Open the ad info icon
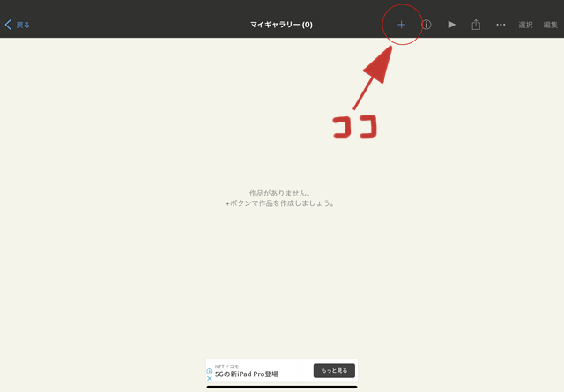This screenshot has height=392, width=564. 210,371
